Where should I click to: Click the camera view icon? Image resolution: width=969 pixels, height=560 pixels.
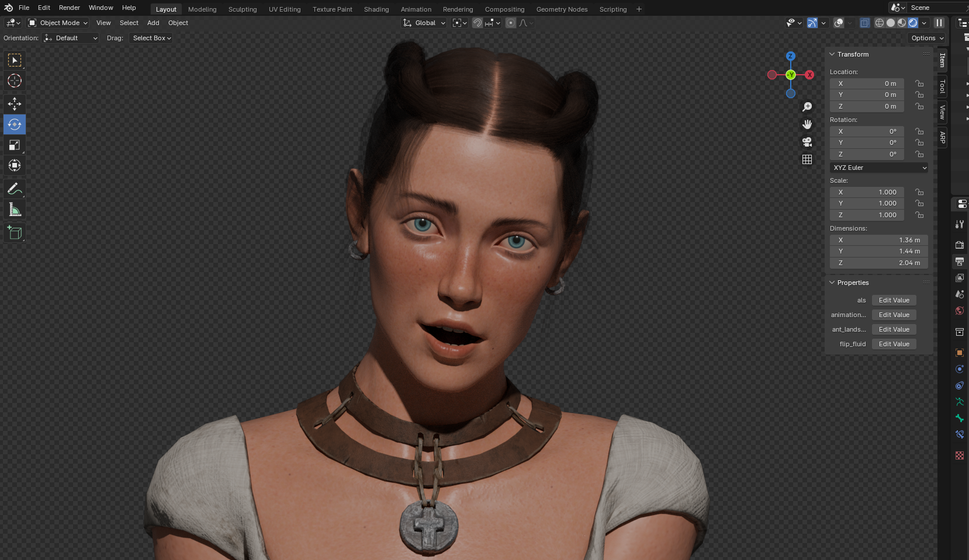807,142
